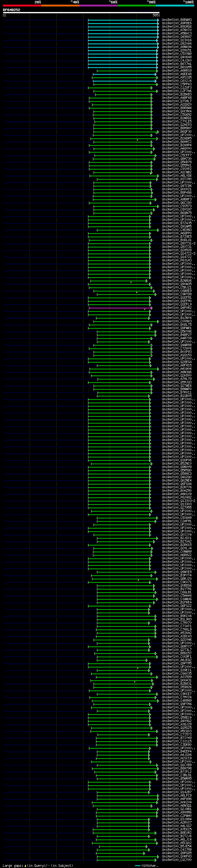Click the UniRef100_Q6CI80 label
Viewport: 197px width, 868px height.
(177, 203)
